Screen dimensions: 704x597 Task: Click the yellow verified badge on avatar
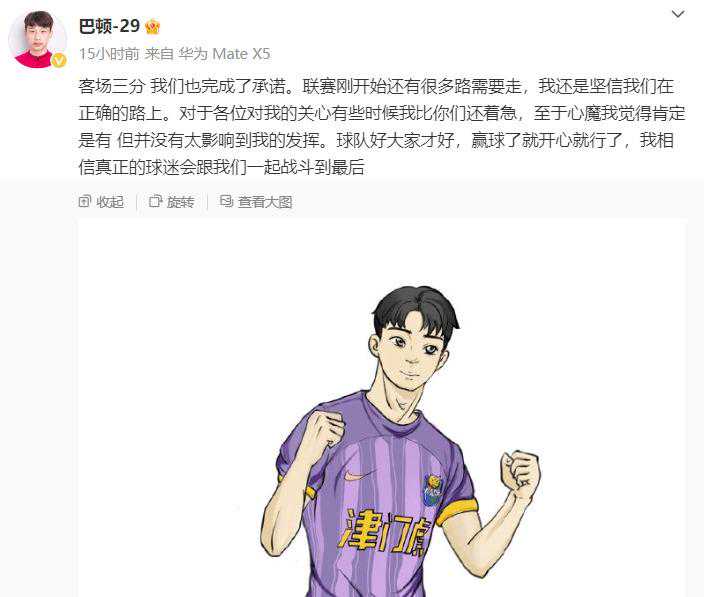[59, 60]
